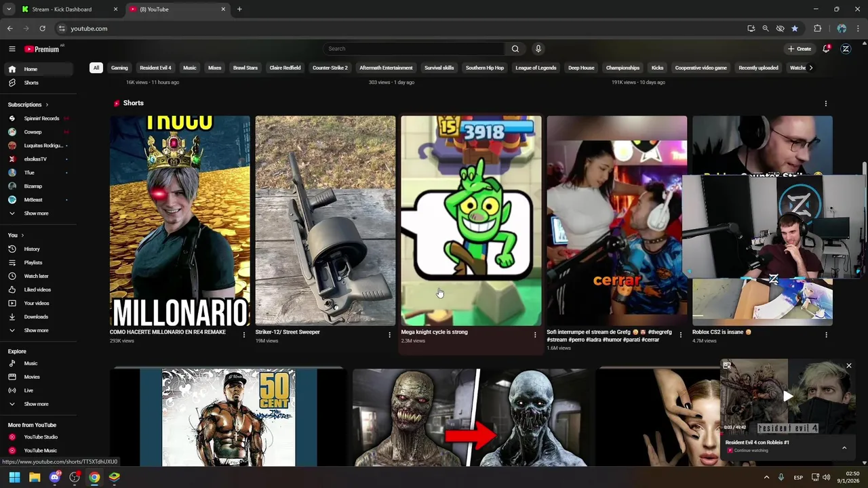Viewport: 868px width, 488px height.
Task: Open Discord from taskbar
Action: pyautogui.click(x=54, y=477)
